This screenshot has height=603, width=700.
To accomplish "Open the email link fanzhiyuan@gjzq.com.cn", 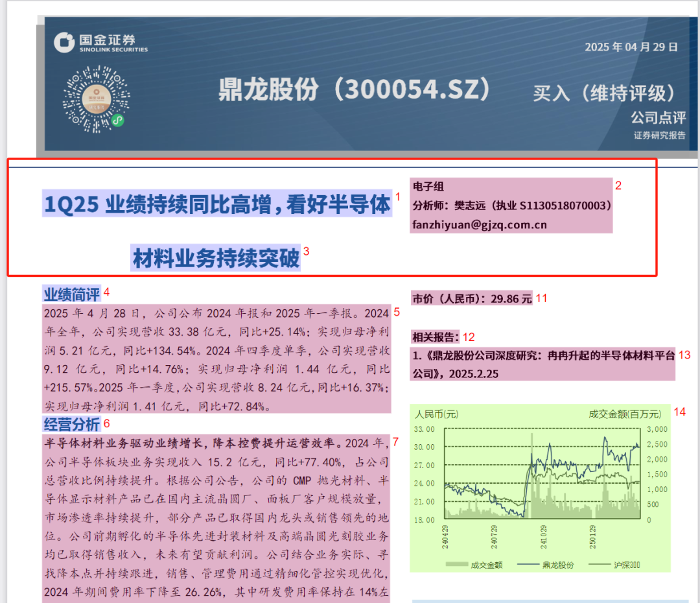I will tap(480, 225).
